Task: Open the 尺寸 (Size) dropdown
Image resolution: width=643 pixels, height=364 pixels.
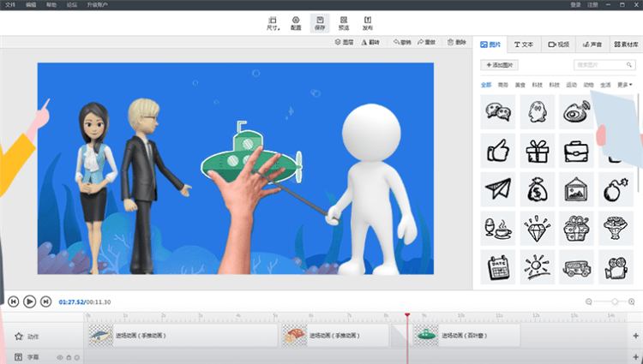Action: point(273,22)
